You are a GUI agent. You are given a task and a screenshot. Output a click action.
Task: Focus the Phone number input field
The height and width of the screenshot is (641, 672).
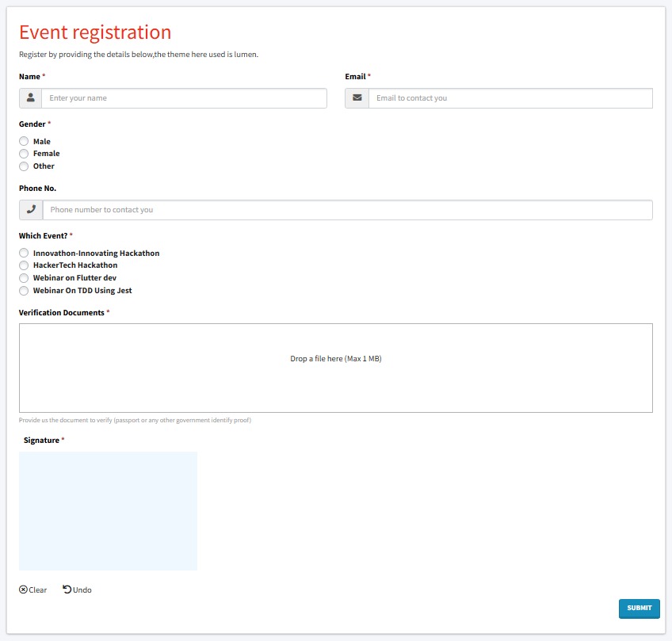click(x=347, y=210)
